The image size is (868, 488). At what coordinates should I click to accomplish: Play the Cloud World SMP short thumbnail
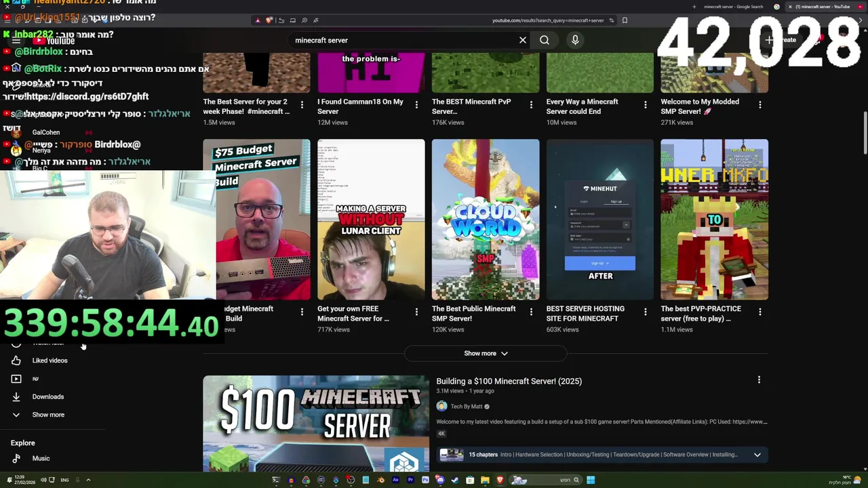point(486,220)
